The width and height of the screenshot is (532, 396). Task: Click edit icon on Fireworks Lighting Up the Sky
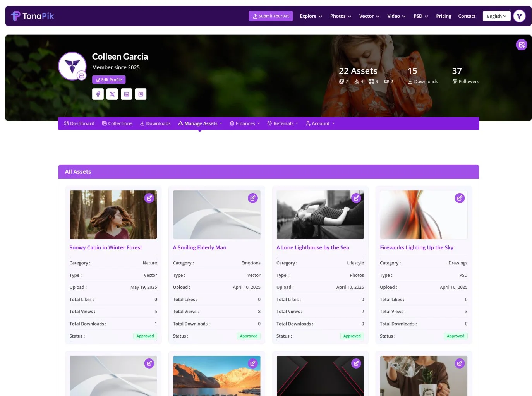point(460,198)
